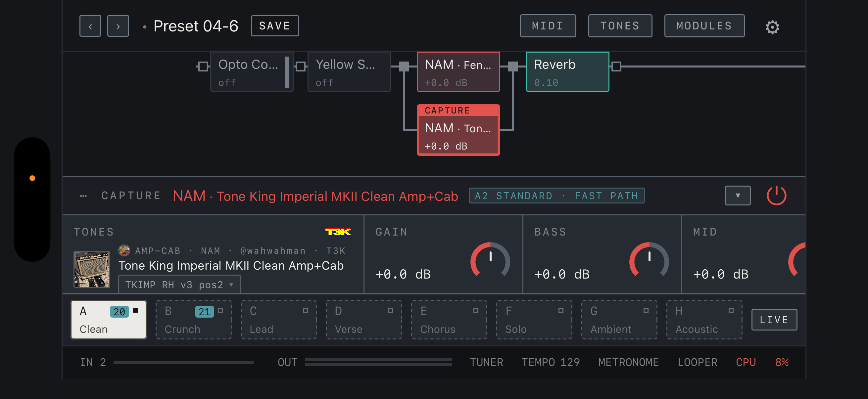Open the METRONOME
This screenshot has width=868, height=399.
point(628,362)
